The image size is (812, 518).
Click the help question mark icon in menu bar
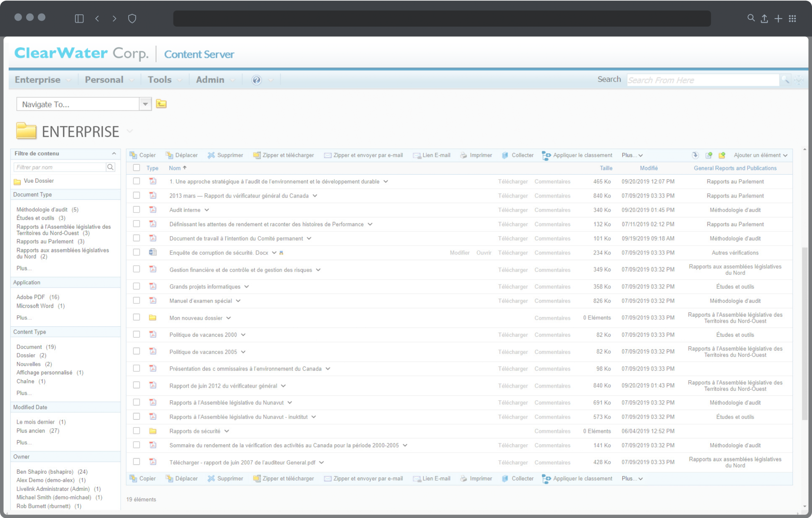256,80
